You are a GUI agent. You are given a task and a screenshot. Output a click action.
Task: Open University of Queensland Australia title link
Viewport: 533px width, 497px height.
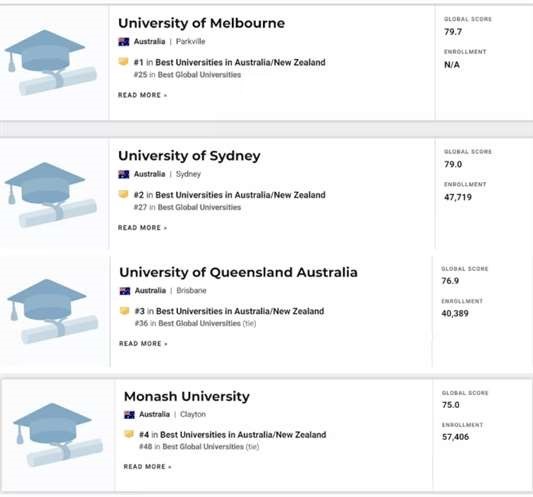pyautogui.click(x=238, y=273)
